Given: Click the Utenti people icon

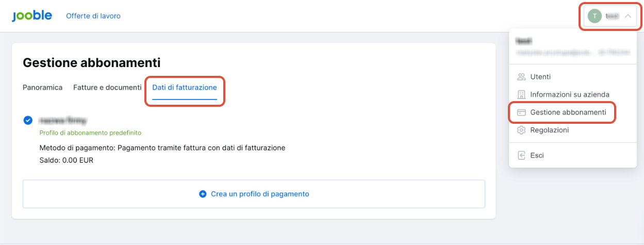Looking at the screenshot, I should coord(521,77).
